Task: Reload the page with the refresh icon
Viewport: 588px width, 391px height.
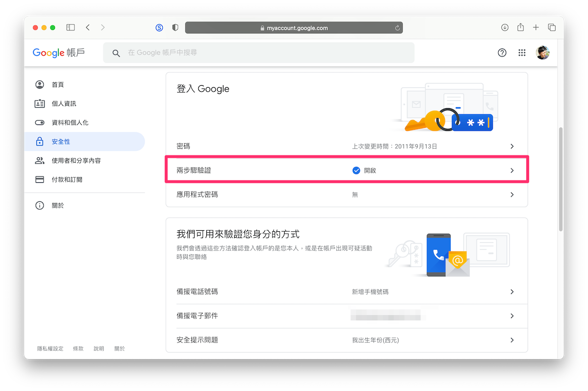Action: pos(397,28)
